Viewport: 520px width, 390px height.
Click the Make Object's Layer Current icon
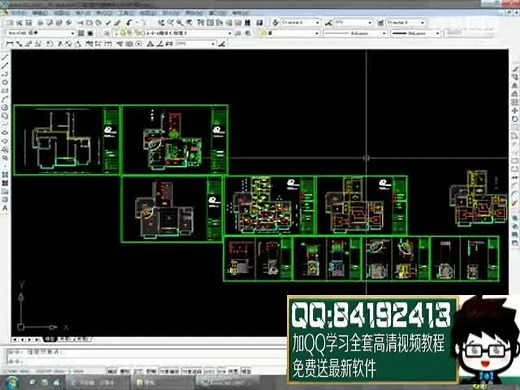238,33
